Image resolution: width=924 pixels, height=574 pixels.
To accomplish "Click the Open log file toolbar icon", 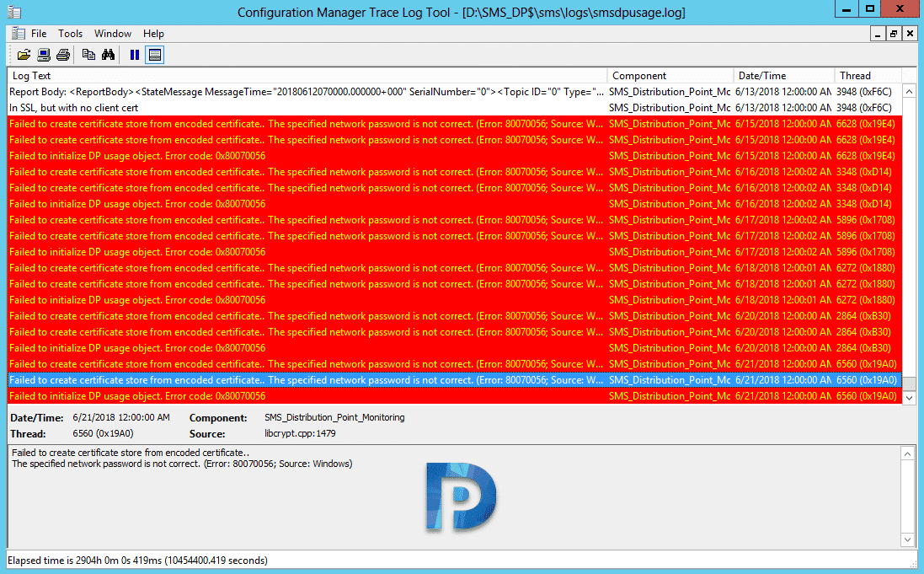I will [24, 55].
